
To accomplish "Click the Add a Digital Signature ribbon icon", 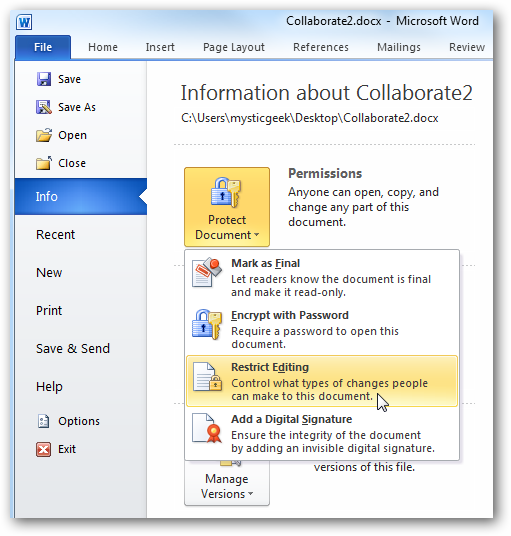I will coord(207,429).
